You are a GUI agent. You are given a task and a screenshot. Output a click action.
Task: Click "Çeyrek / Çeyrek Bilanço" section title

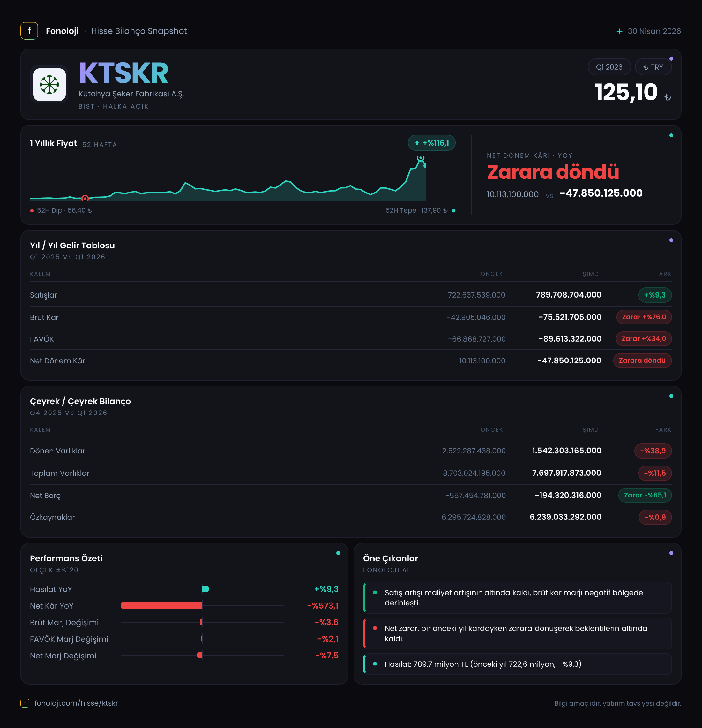coord(80,401)
